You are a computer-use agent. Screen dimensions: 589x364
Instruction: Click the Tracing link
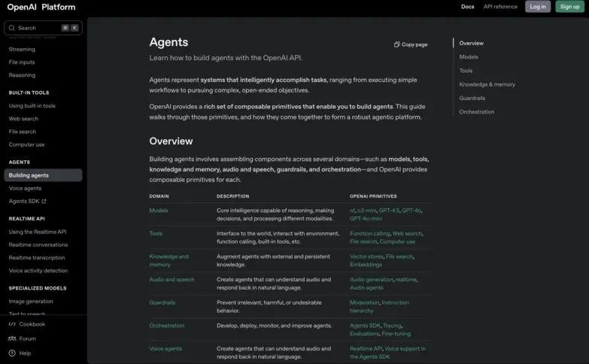[392, 326]
